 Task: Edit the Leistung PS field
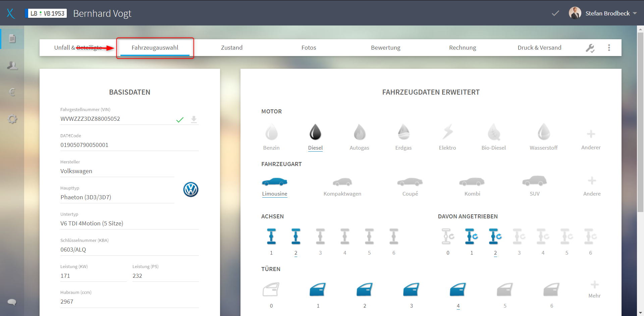tap(166, 276)
